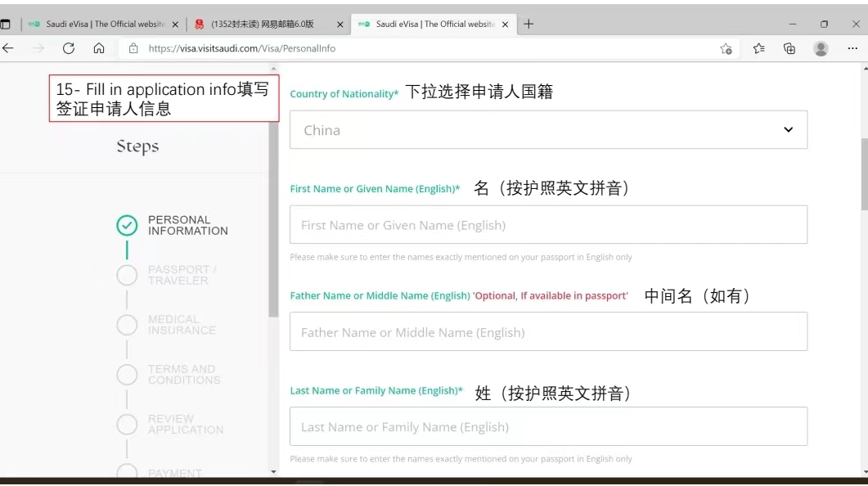Close the 网易邮箱6.0版 tab
The height and width of the screenshot is (486, 868).
pyautogui.click(x=340, y=25)
